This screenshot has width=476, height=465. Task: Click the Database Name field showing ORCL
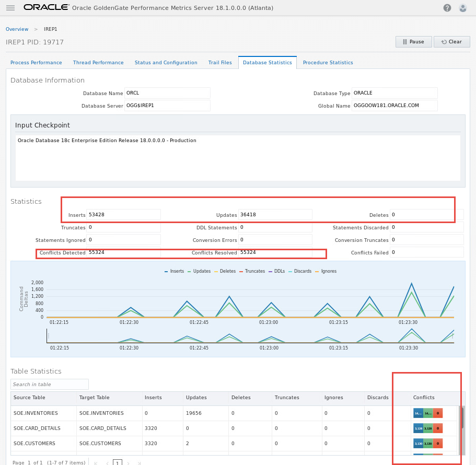[167, 93]
